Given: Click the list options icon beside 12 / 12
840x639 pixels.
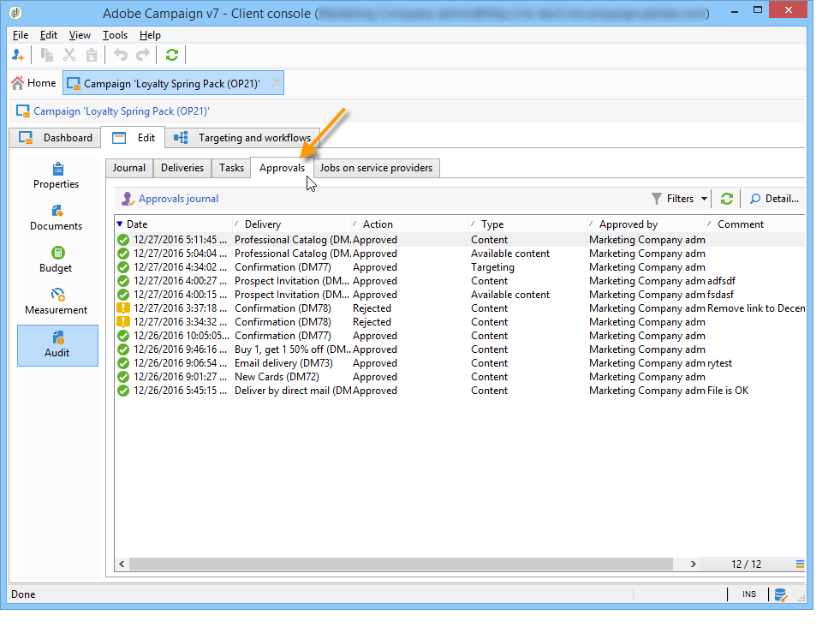Looking at the screenshot, I should coord(800,564).
